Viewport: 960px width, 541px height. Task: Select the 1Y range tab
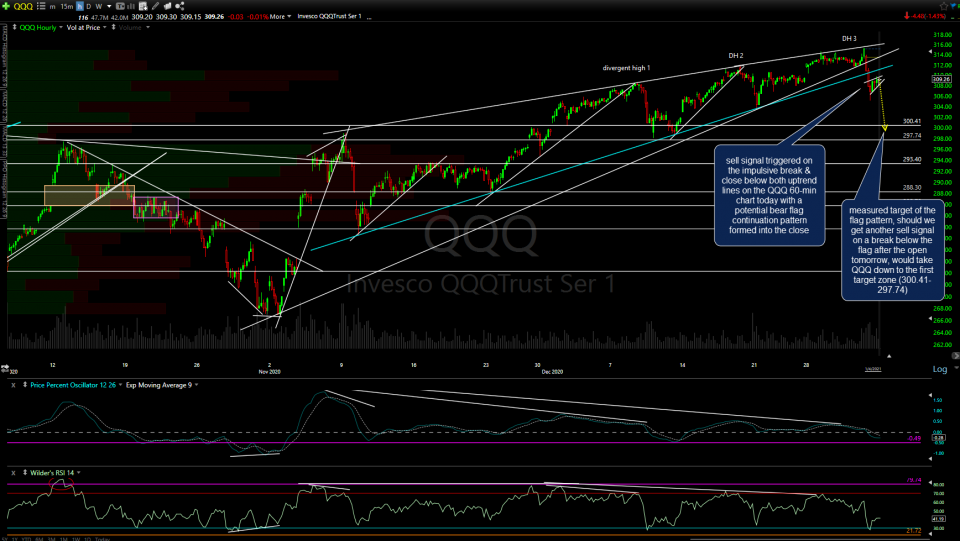point(15,539)
